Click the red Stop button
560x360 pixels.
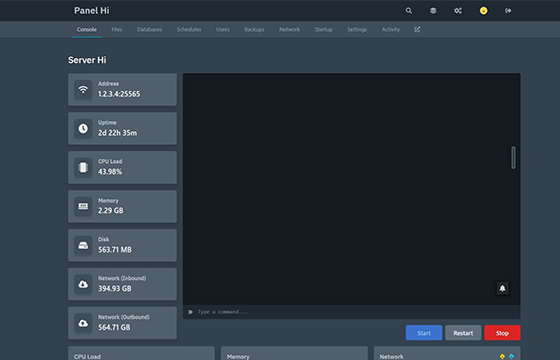tap(502, 333)
